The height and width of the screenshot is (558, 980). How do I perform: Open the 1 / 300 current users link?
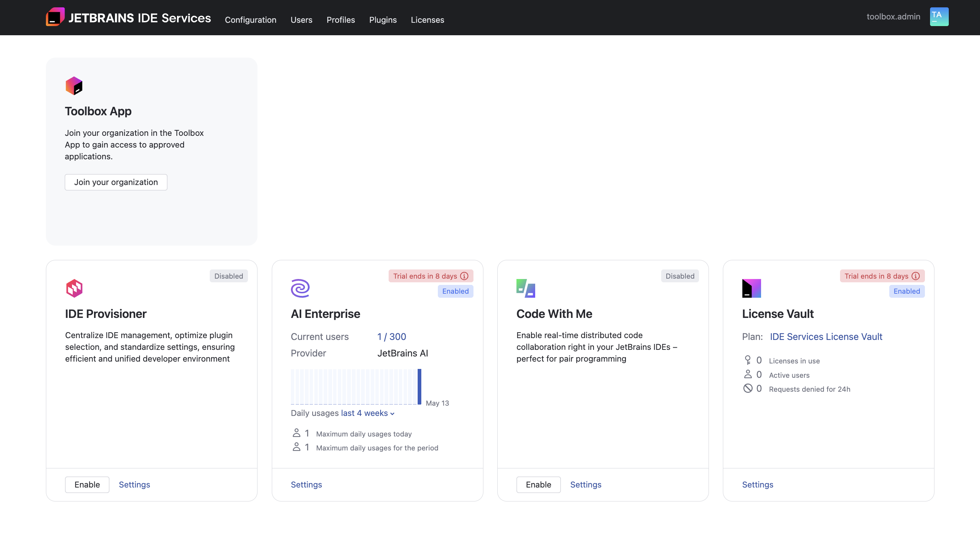(392, 337)
